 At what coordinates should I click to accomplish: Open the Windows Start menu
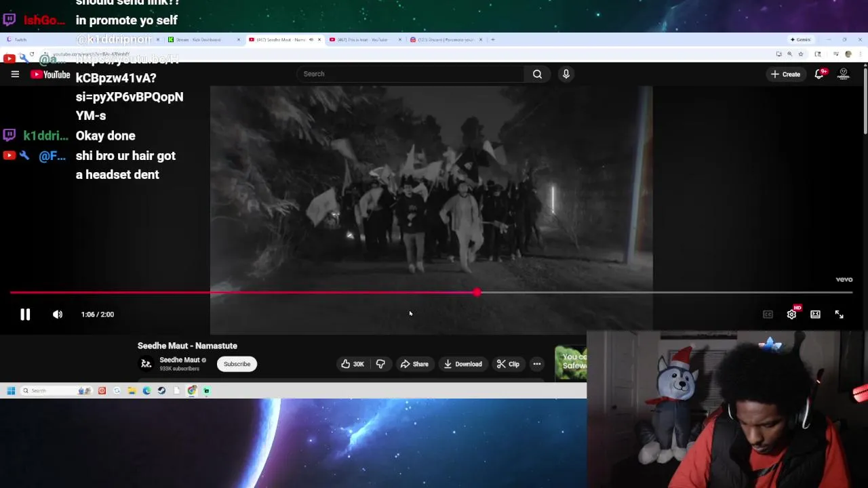(x=11, y=390)
